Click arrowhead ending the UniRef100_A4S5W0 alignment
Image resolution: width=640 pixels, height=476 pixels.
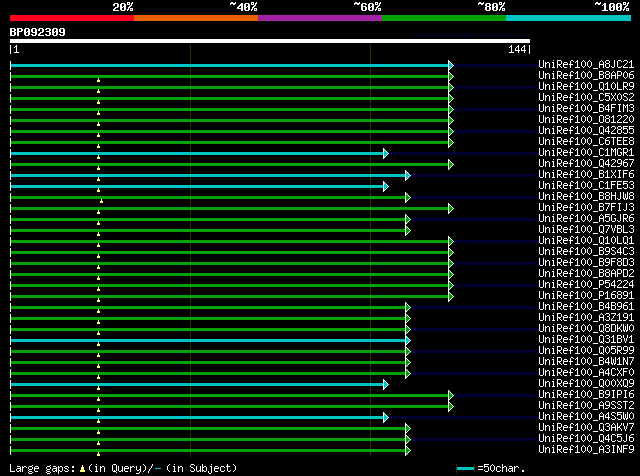coord(386,418)
